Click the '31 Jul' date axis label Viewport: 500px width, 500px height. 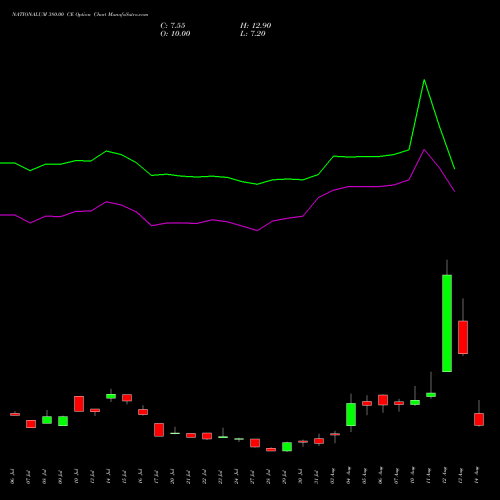click(x=317, y=476)
